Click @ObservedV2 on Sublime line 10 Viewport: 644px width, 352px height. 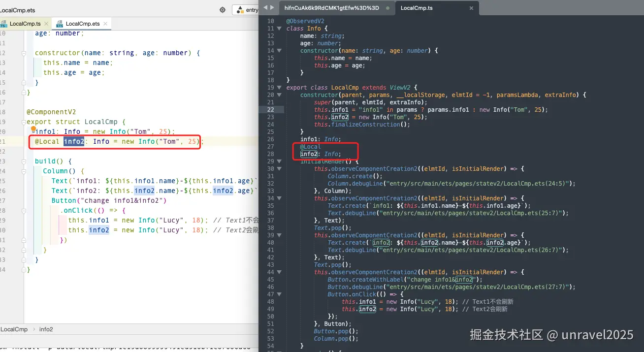(305, 21)
